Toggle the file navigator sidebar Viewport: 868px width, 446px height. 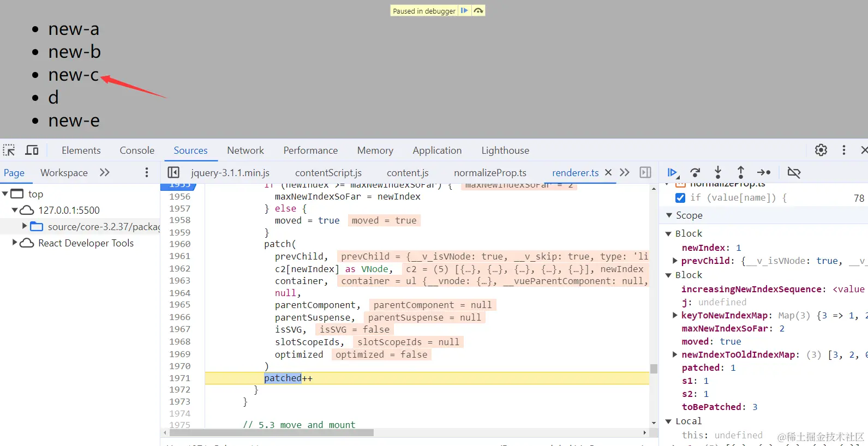tap(173, 172)
